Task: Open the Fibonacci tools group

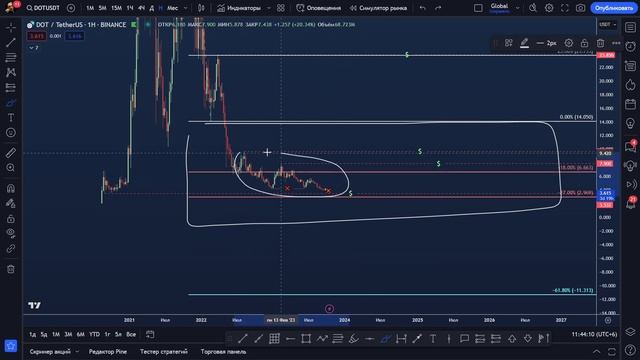Action: 11,58
